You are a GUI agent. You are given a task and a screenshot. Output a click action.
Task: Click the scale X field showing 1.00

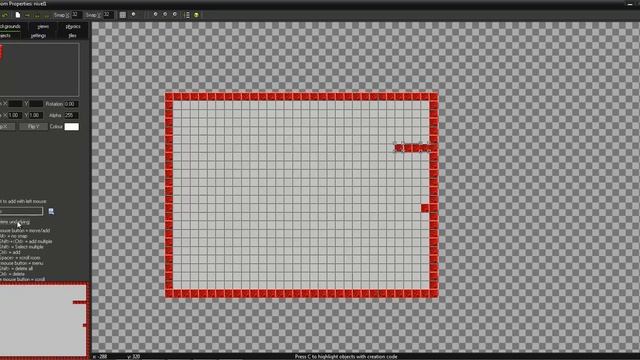pos(15,116)
